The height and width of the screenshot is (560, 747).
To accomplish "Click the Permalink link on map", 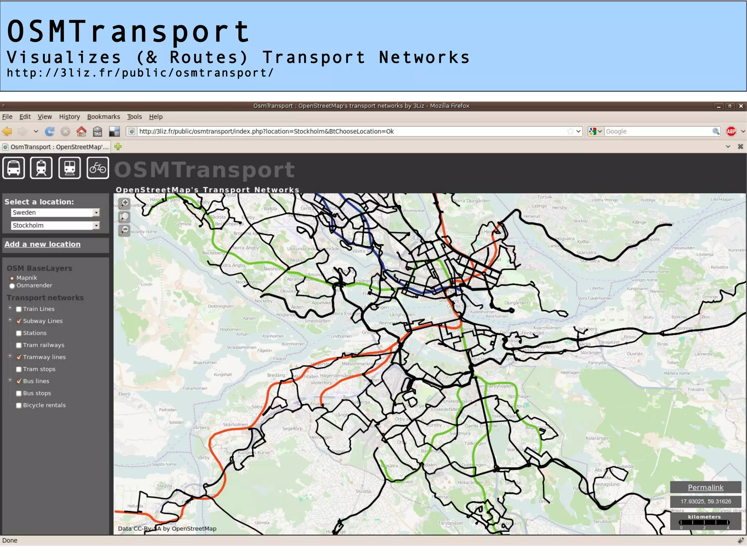I will coord(705,488).
